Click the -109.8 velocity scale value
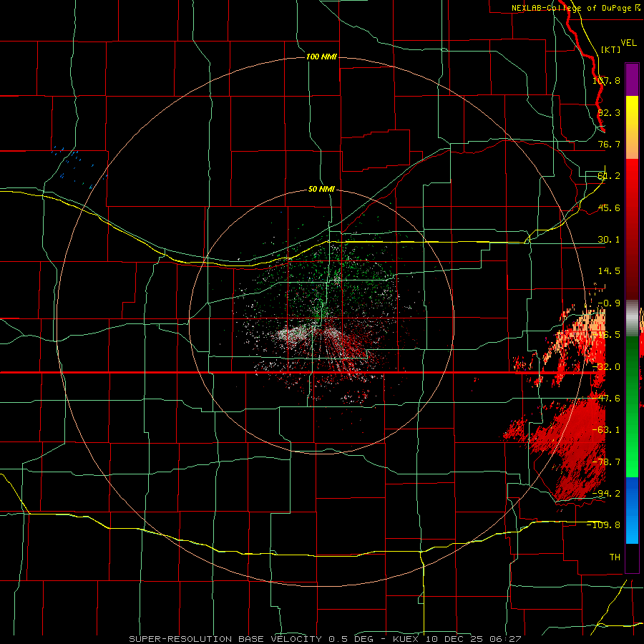The height and width of the screenshot is (644, 644). [x=604, y=525]
